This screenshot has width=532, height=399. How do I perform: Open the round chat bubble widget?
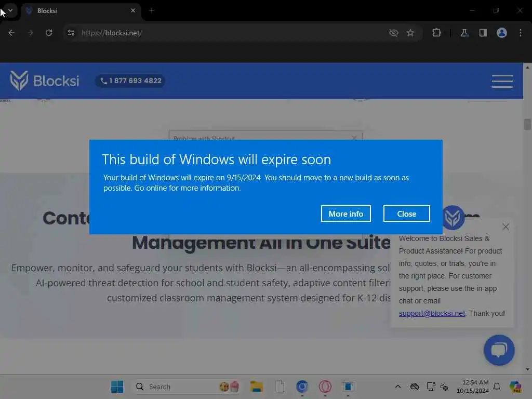(x=499, y=350)
